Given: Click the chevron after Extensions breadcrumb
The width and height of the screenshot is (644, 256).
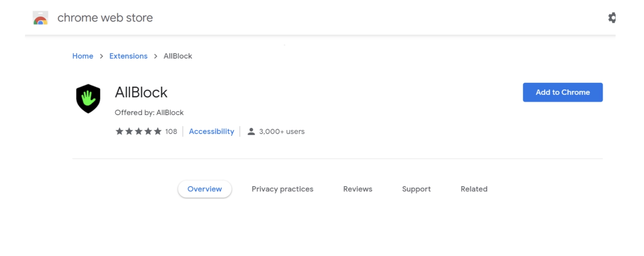Looking at the screenshot, I should [155, 56].
